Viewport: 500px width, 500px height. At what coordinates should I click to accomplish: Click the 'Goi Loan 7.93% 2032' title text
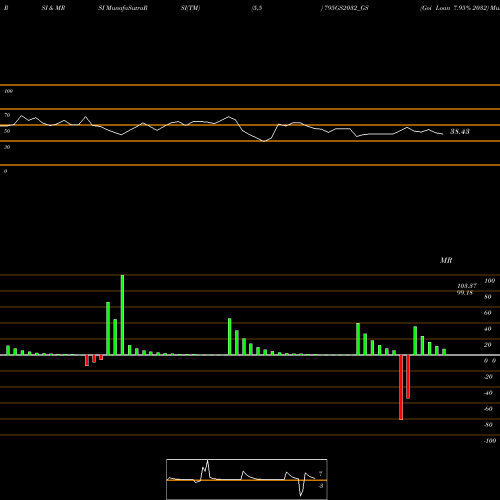[x=455, y=8]
